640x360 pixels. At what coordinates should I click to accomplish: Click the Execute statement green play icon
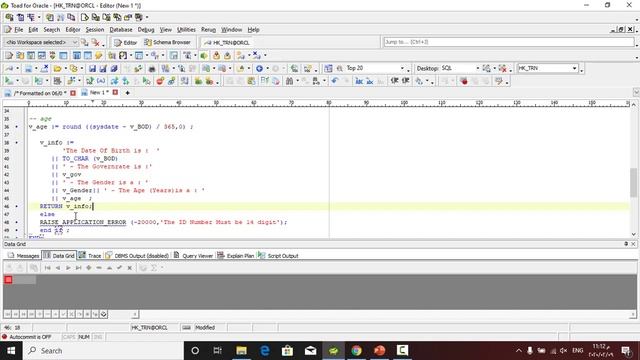[x=8, y=81]
